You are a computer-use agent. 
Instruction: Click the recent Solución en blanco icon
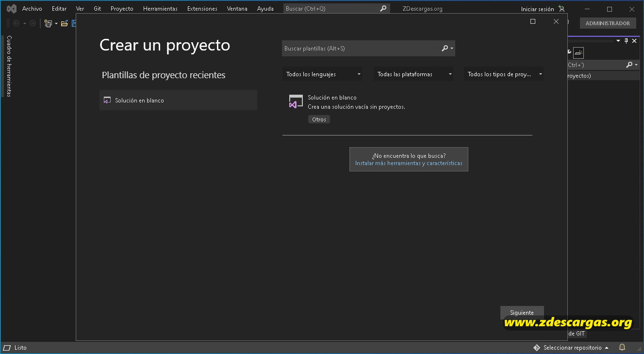107,101
